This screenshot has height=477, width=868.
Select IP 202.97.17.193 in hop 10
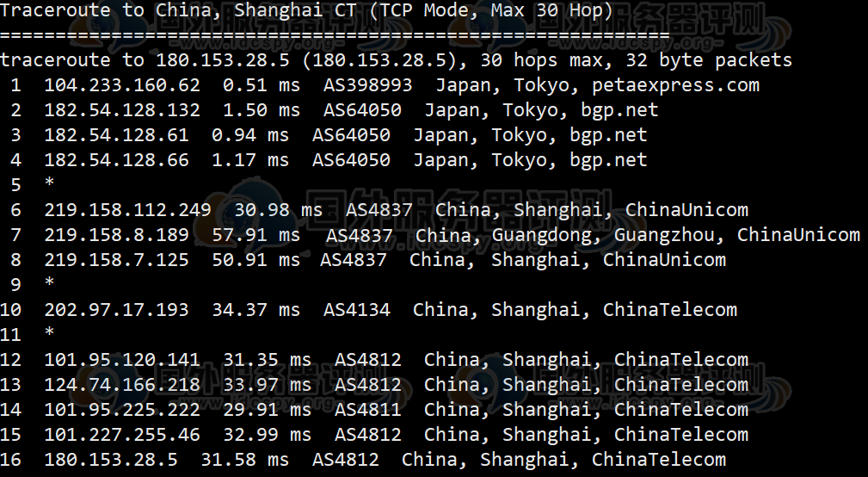pyautogui.click(x=116, y=309)
